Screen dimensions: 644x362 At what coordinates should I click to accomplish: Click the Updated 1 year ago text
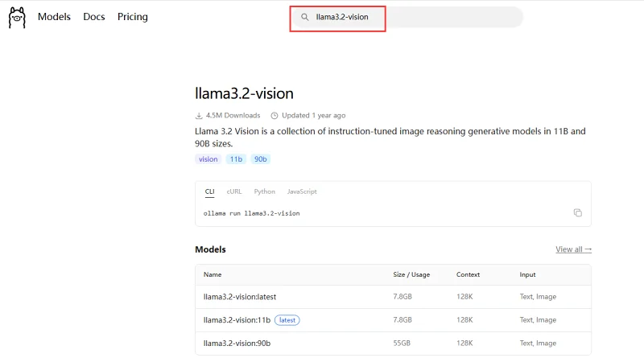313,116
